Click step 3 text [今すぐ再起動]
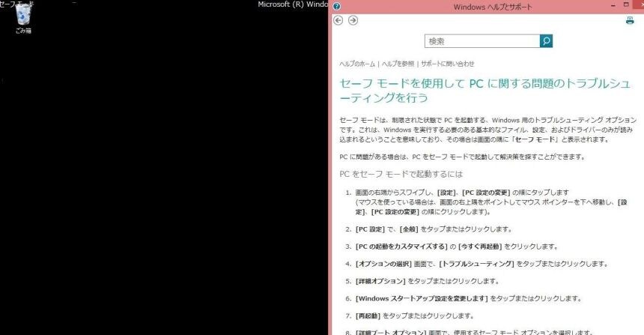The width and height of the screenshot is (644, 335). coord(480,247)
